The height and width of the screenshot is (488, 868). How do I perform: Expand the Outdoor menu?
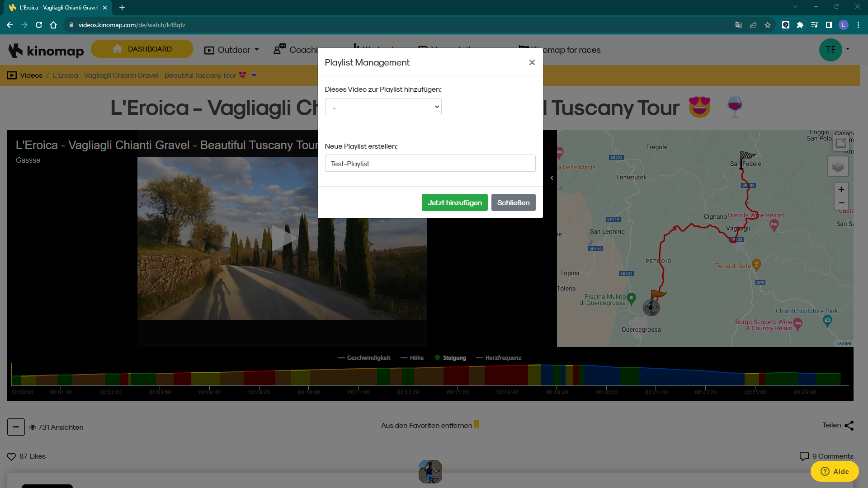coord(231,50)
